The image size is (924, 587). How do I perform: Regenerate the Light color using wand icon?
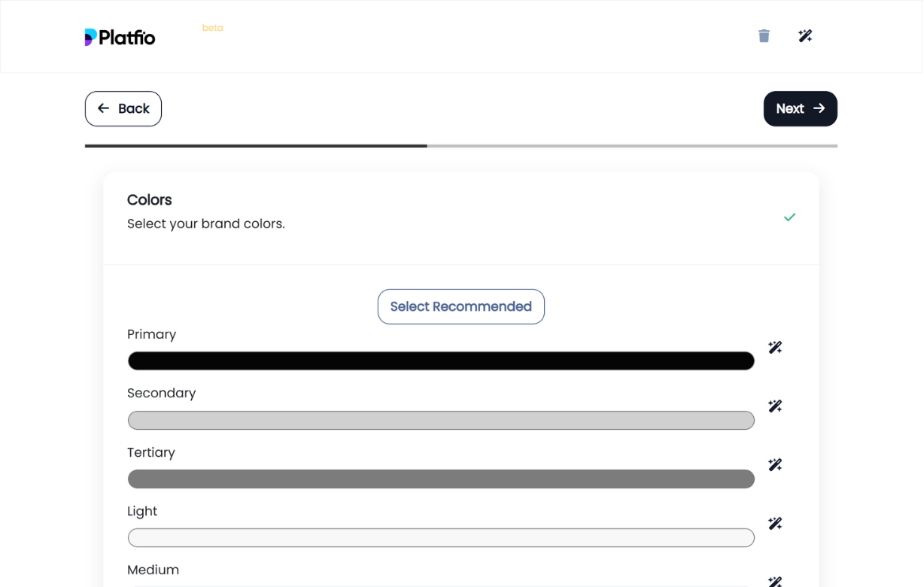point(775,524)
